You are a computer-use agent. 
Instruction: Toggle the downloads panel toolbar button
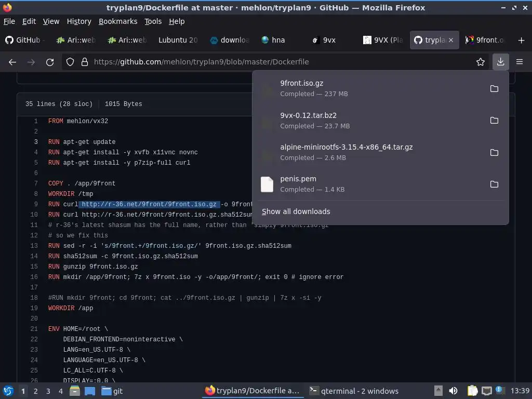coord(500,62)
